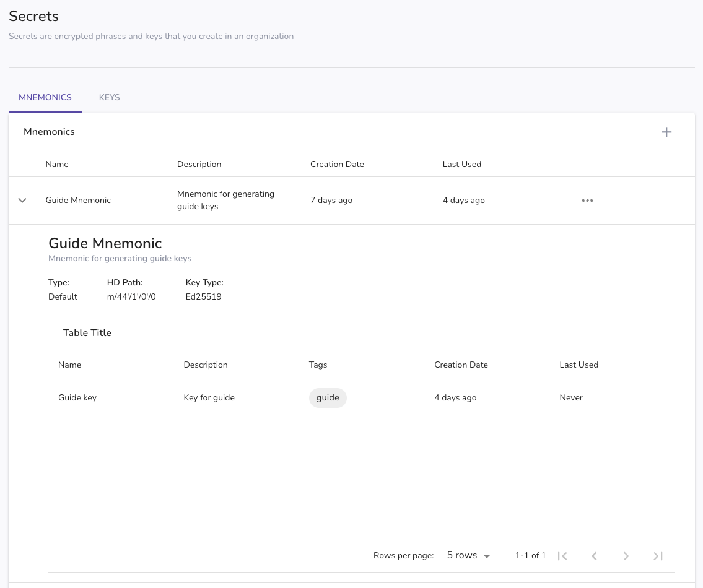Viewport: 703px width, 588px height.
Task: Click the Name header in the keys table
Action: click(69, 365)
